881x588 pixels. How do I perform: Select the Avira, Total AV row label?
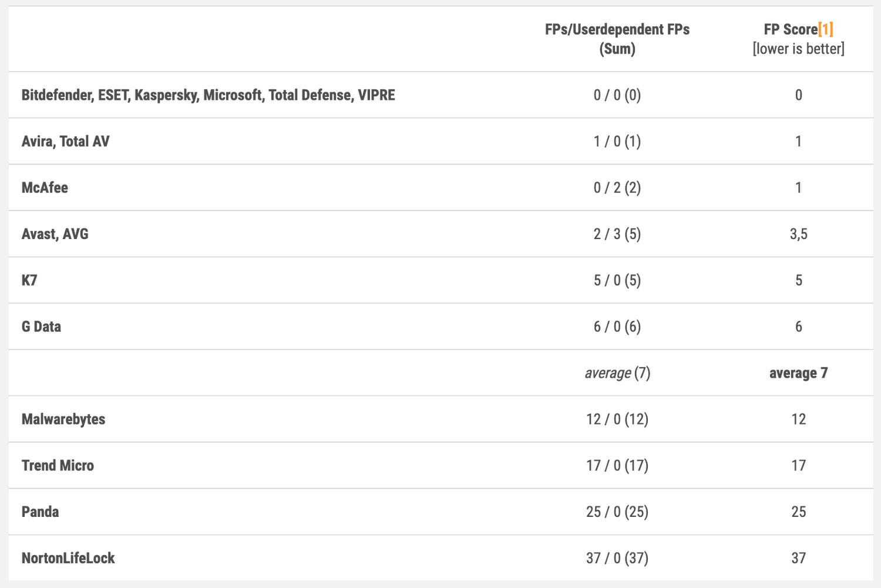[x=65, y=142]
